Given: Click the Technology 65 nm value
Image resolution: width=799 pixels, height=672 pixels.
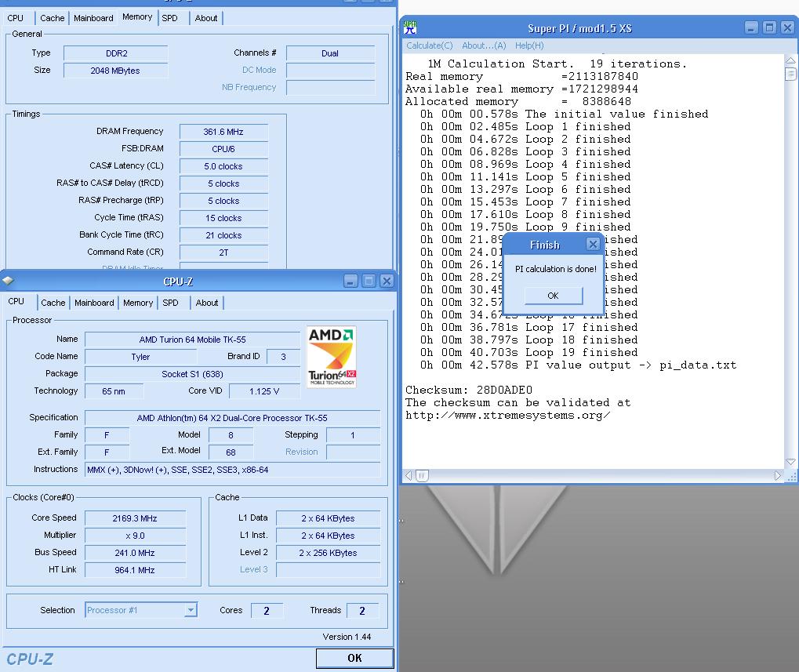Looking at the screenshot, I should coord(114,391).
